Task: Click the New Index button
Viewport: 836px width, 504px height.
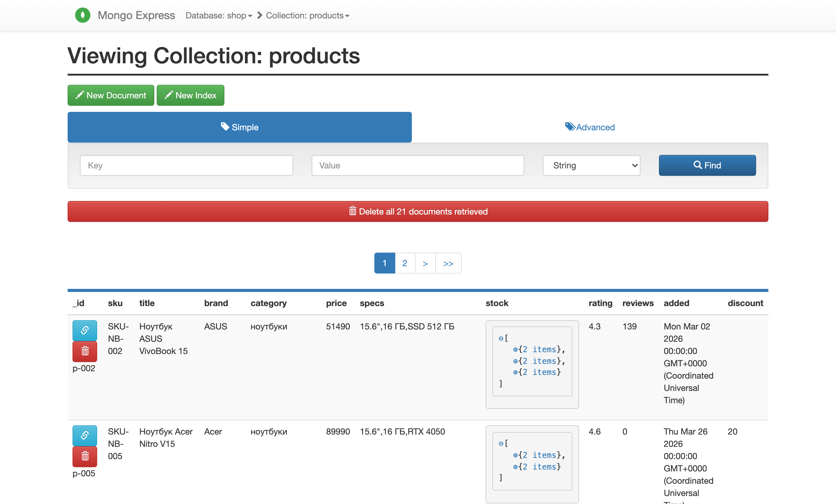Action: click(190, 95)
